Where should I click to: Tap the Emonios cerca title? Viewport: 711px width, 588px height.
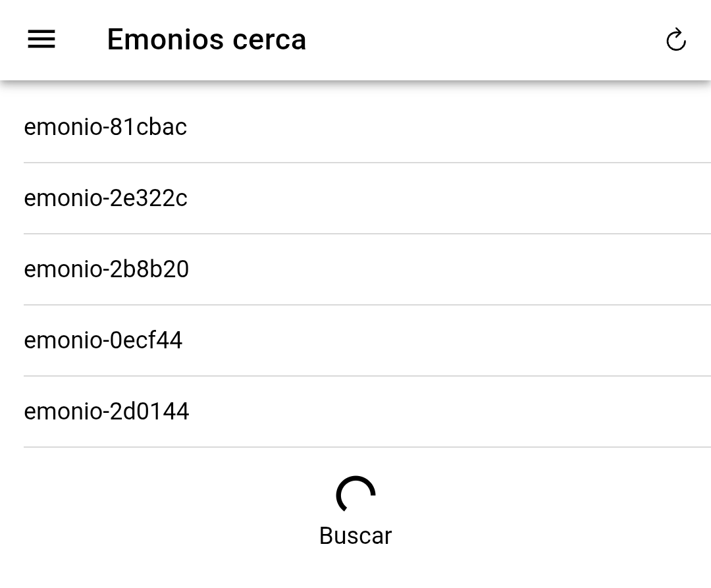206,40
